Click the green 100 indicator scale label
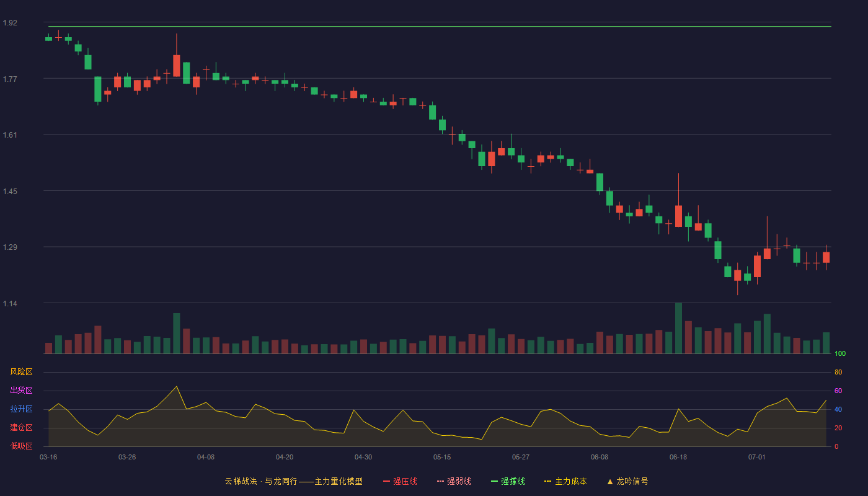868x496 pixels. click(840, 354)
